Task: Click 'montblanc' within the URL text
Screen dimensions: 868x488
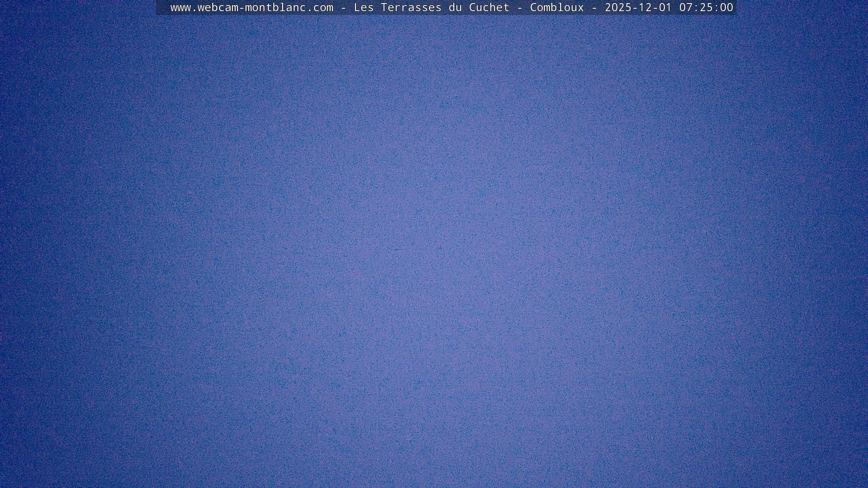Action: [x=275, y=7]
